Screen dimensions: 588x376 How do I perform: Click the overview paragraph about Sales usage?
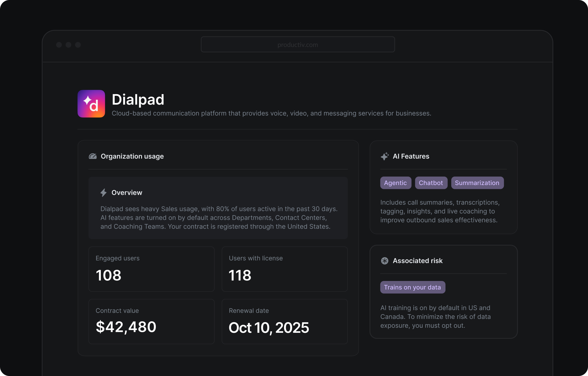(219, 218)
